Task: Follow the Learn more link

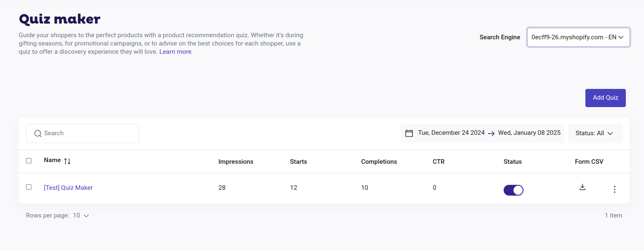Action: [x=175, y=52]
